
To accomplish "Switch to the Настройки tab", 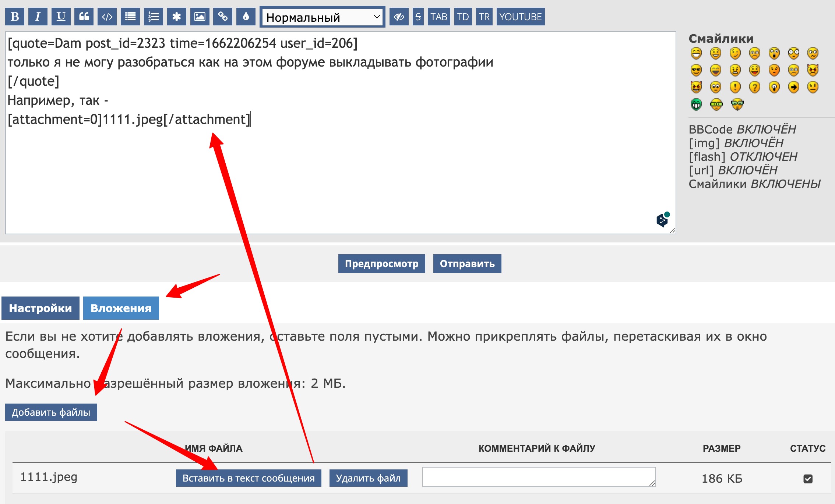I will [x=40, y=308].
